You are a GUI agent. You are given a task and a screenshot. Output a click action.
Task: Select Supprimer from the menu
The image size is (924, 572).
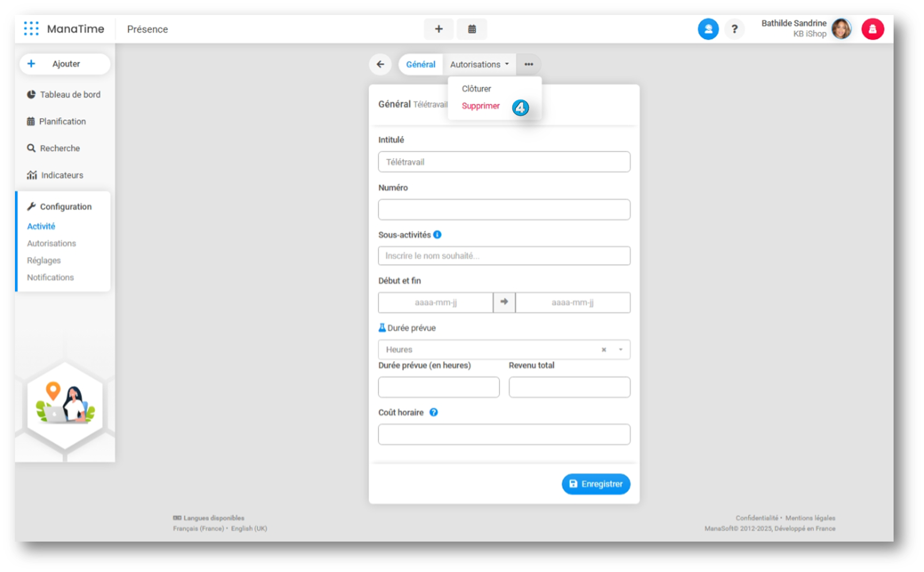click(480, 106)
